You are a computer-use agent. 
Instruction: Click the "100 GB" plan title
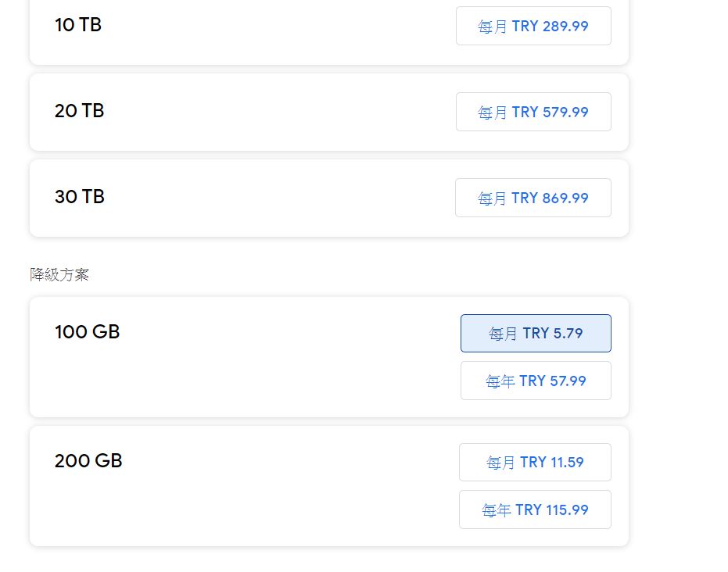coord(87,332)
